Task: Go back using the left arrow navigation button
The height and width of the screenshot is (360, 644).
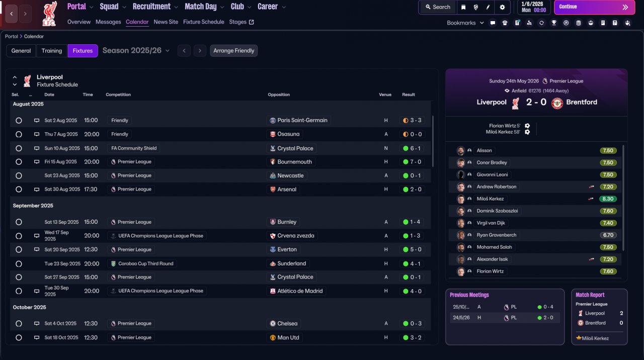Action: point(12,14)
